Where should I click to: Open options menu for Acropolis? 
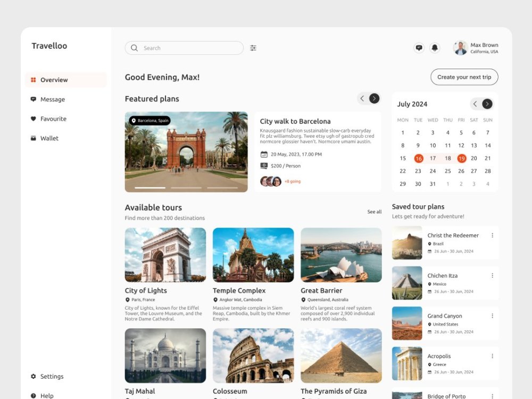pyautogui.click(x=492, y=356)
